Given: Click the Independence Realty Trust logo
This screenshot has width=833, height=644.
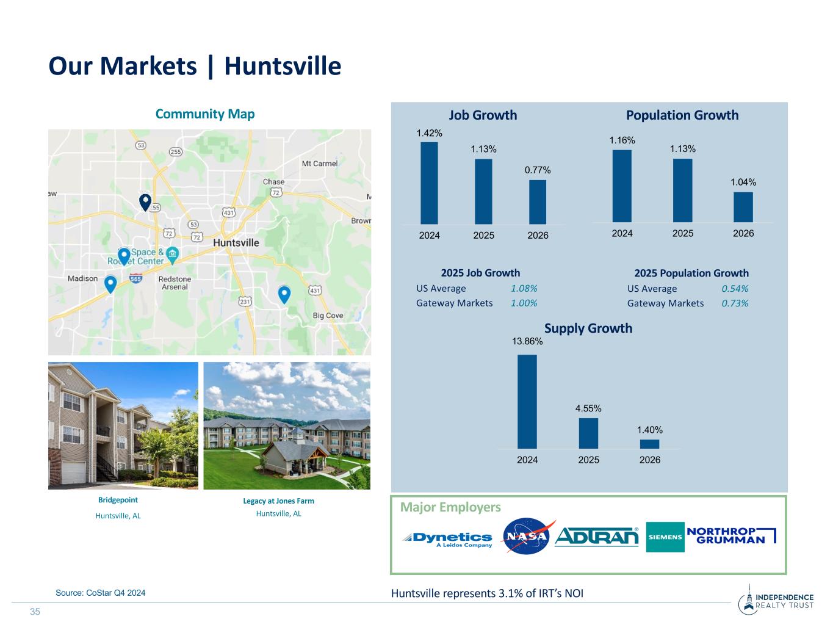Looking at the screenshot, I should [776, 600].
